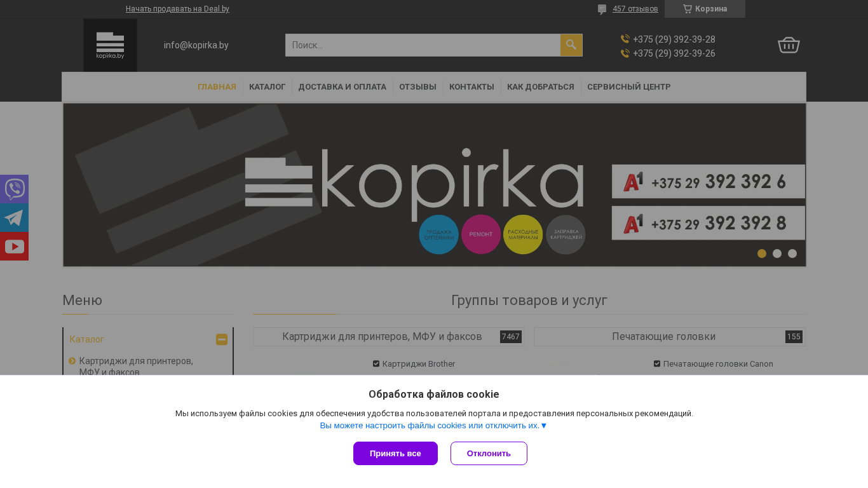The image size is (868, 488).
Task: Select the third banner slide dot
Action: click(x=792, y=254)
